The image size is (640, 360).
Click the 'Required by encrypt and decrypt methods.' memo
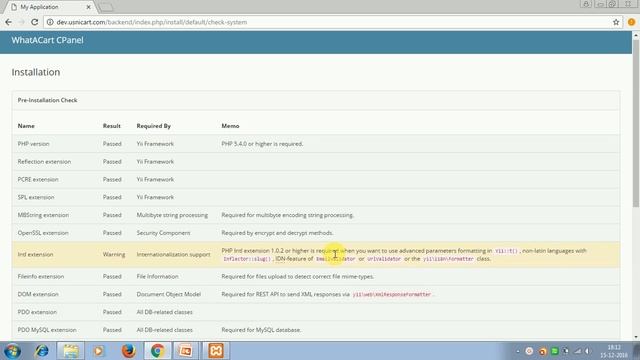tap(277, 233)
